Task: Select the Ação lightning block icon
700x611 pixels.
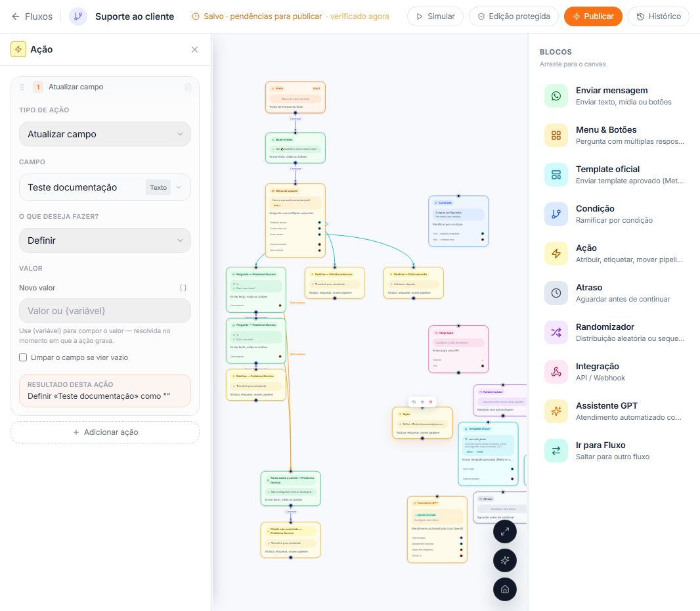Action: (556, 254)
